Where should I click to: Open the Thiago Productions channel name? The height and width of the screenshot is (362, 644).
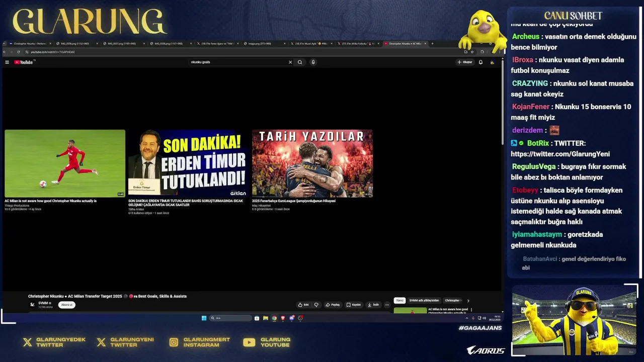[x=17, y=206]
